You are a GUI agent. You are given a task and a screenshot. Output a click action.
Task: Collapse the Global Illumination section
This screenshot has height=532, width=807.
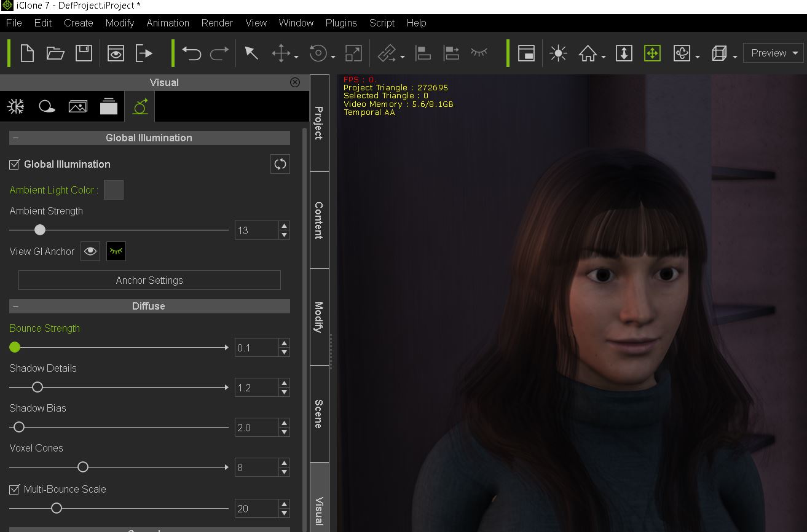(15, 138)
